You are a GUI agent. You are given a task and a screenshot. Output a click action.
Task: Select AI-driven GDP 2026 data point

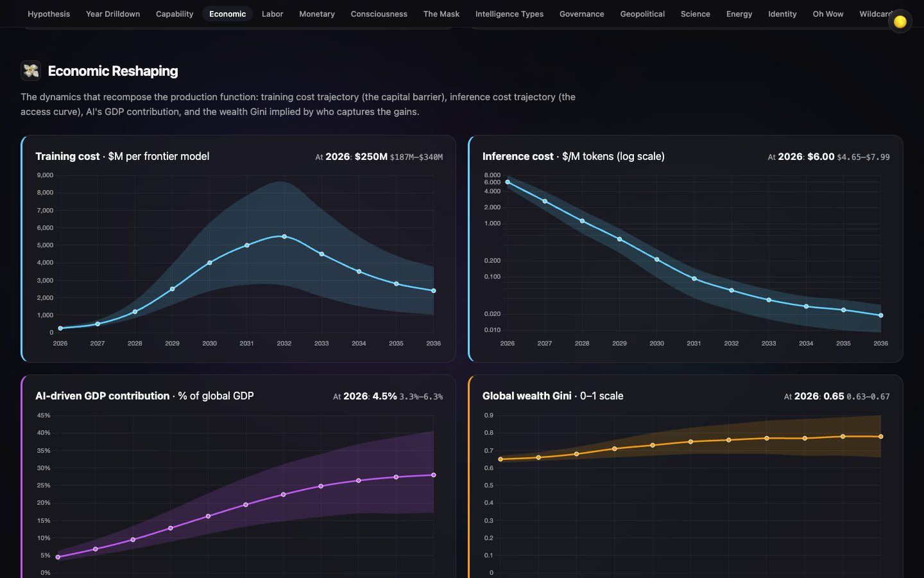(58, 557)
